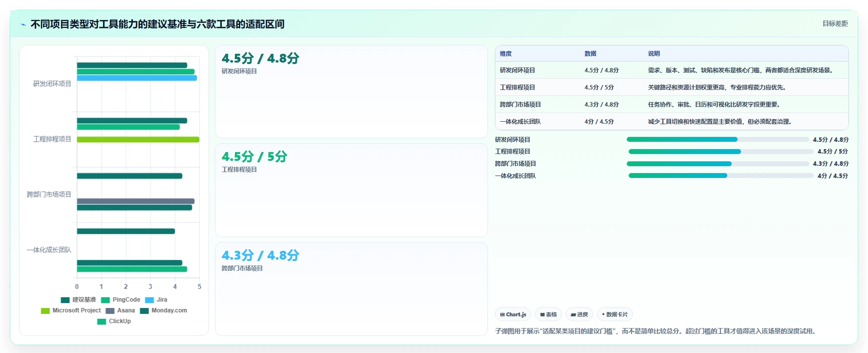Screen dimensions: 868x353
Task: Click the 研发闭环项目 progress bar
Action: click(718, 139)
